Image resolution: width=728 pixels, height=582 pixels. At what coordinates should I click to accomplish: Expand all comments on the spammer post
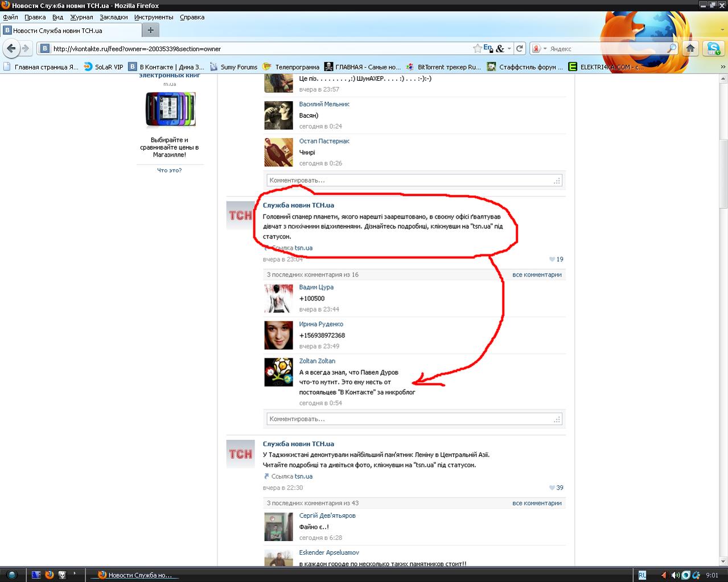click(x=537, y=275)
